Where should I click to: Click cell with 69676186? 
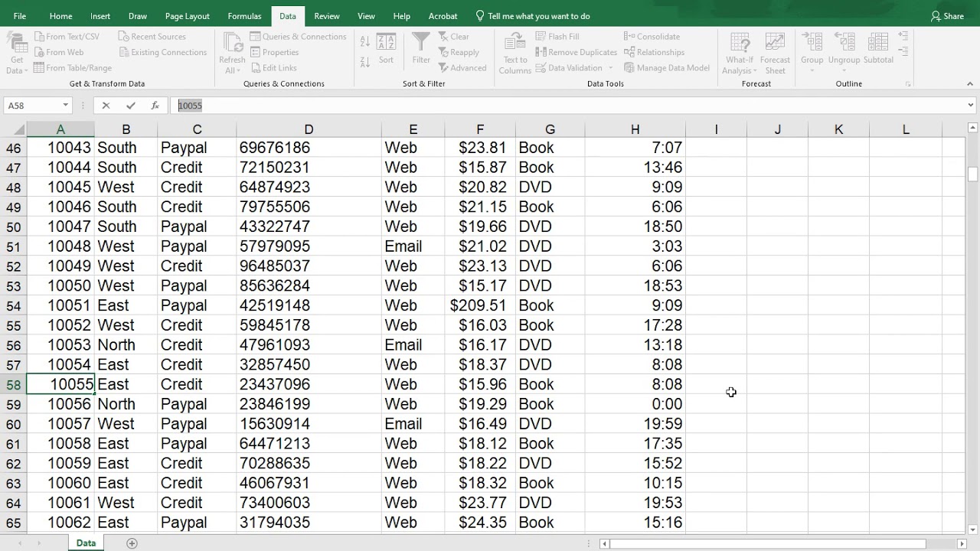[x=309, y=147]
